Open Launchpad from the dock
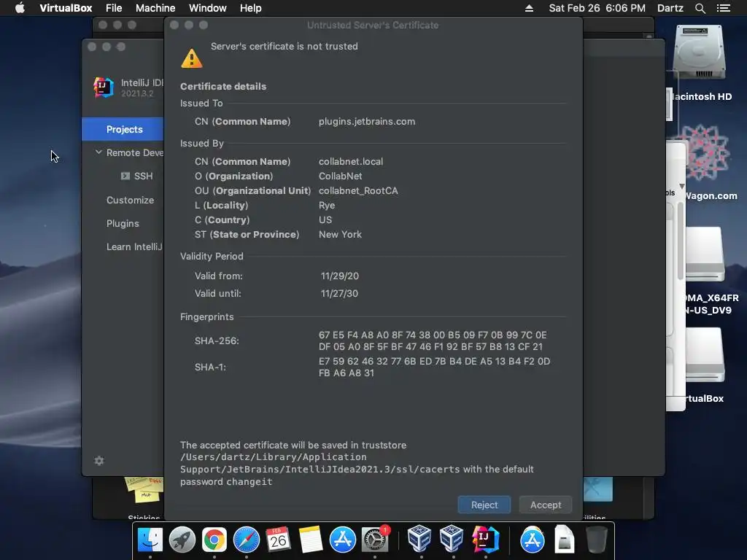The height and width of the screenshot is (560, 747). tap(182, 540)
